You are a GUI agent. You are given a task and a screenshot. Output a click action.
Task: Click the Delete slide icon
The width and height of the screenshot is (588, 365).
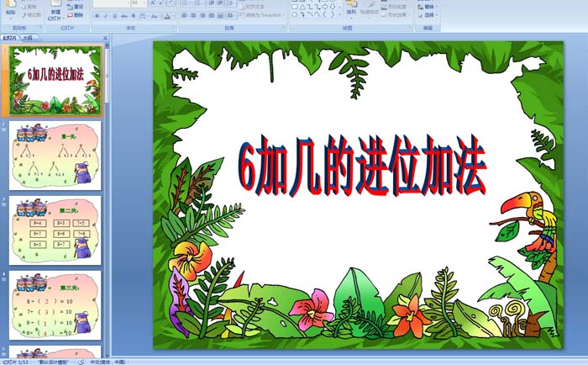[x=76, y=15]
